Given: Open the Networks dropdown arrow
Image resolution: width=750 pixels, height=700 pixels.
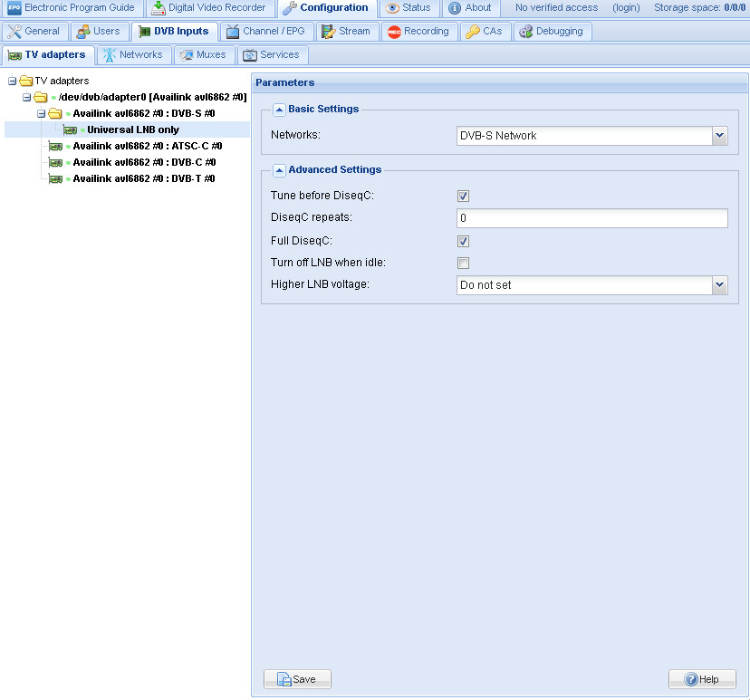Looking at the screenshot, I should click(720, 136).
